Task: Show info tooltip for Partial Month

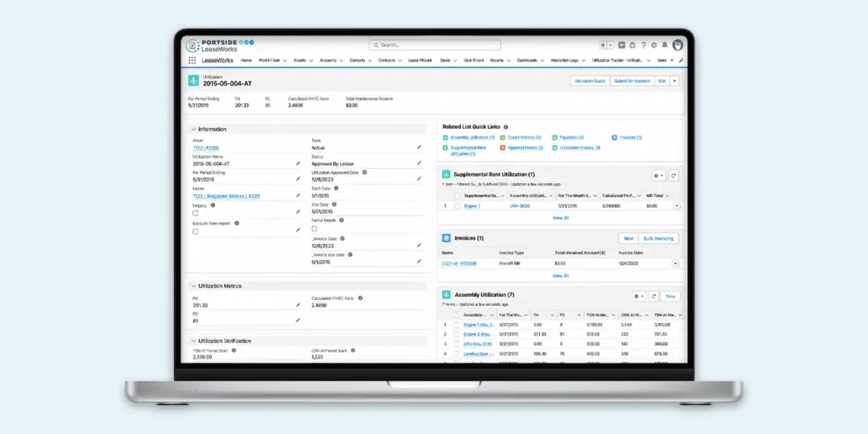Action: (x=341, y=220)
